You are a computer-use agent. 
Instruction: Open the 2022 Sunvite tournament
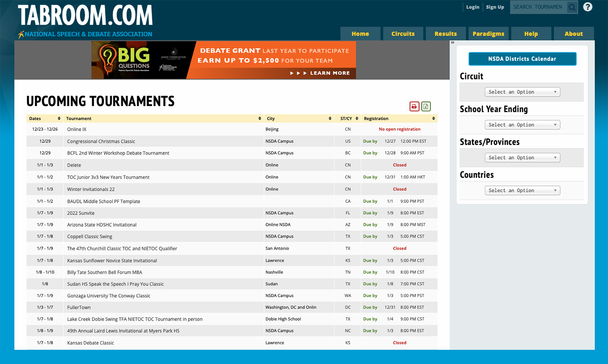pos(81,213)
